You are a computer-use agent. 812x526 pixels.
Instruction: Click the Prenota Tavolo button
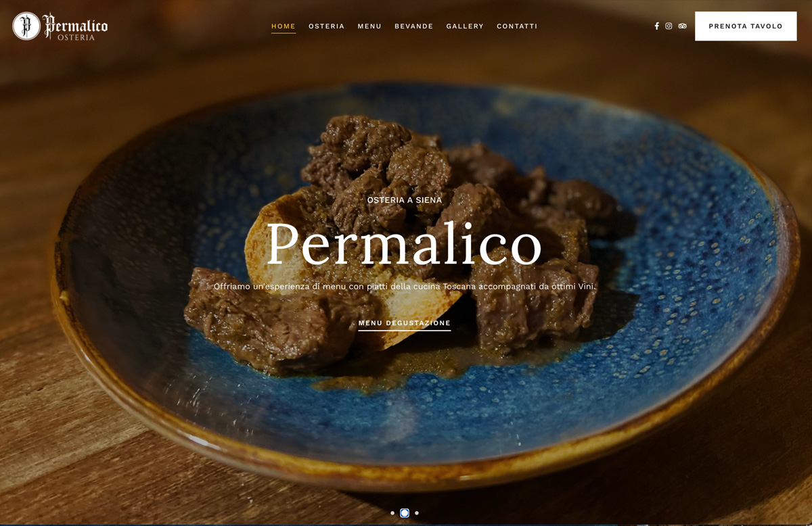[746, 26]
